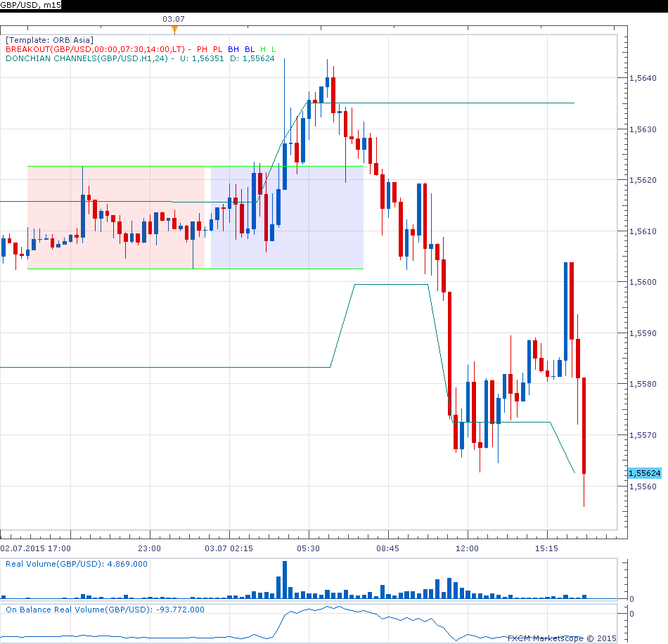This screenshot has width=668, height=644.
Task: Click the 1,5620 price axis label
Action: 643,180
